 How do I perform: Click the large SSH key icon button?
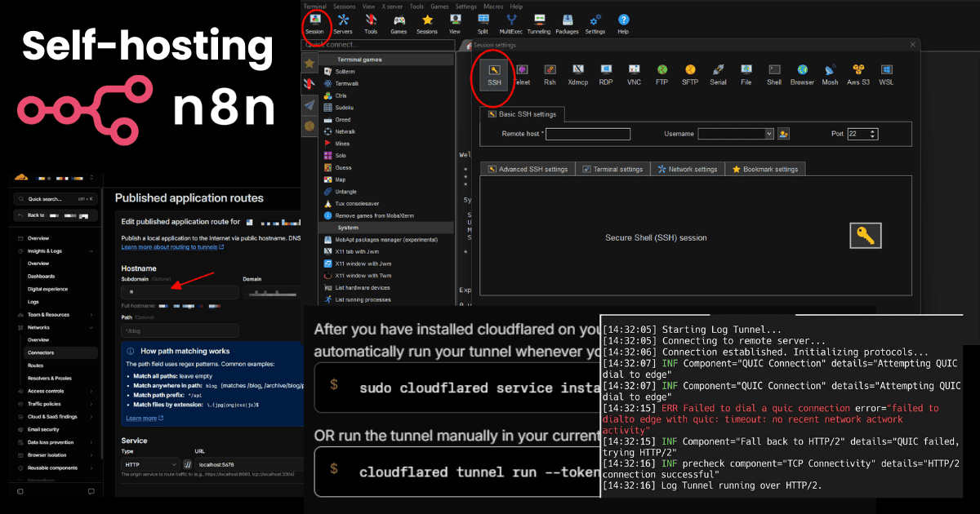(x=866, y=237)
